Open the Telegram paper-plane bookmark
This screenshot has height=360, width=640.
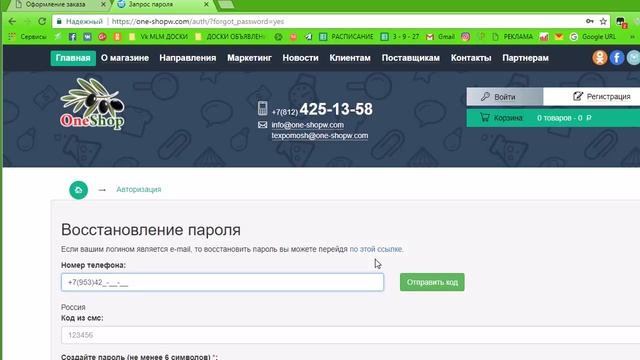pyautogui.click(x=308, y=37)
